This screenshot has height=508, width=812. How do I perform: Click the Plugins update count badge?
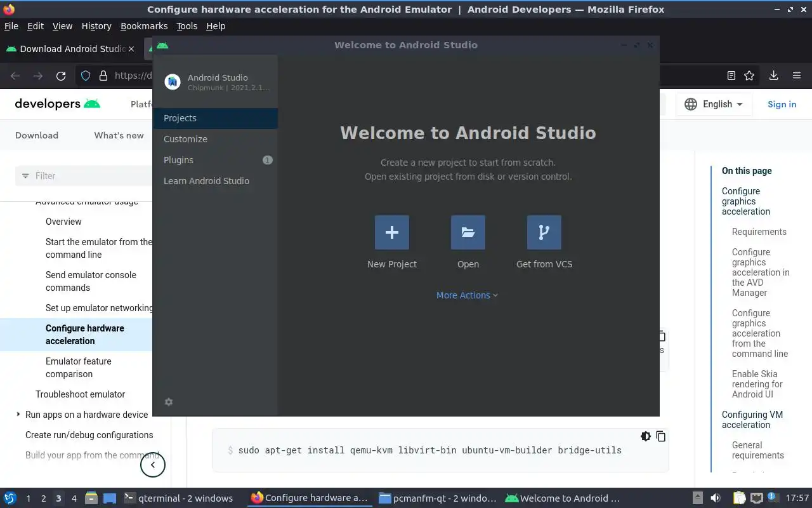pos(268,160)
